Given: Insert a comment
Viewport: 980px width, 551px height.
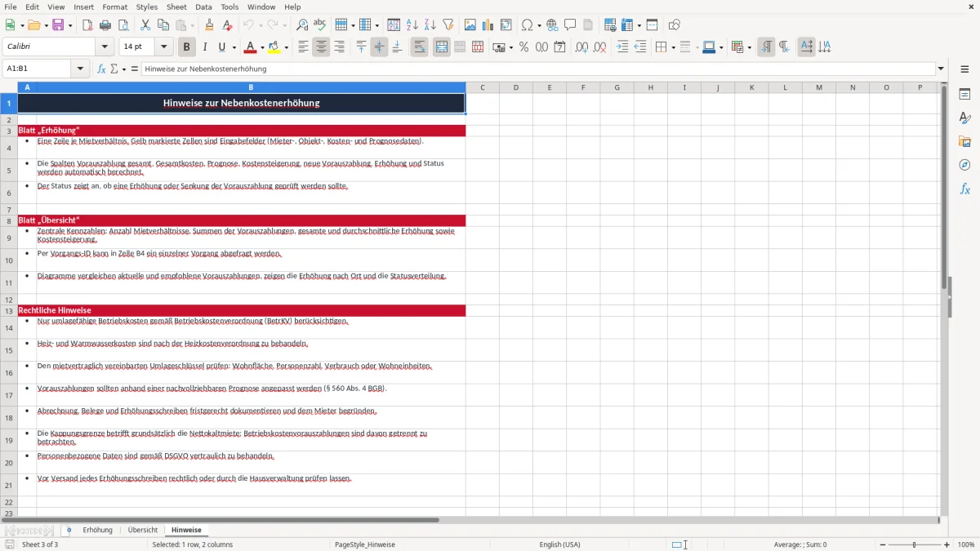Looking at the screenshot, I should (570, 25).
